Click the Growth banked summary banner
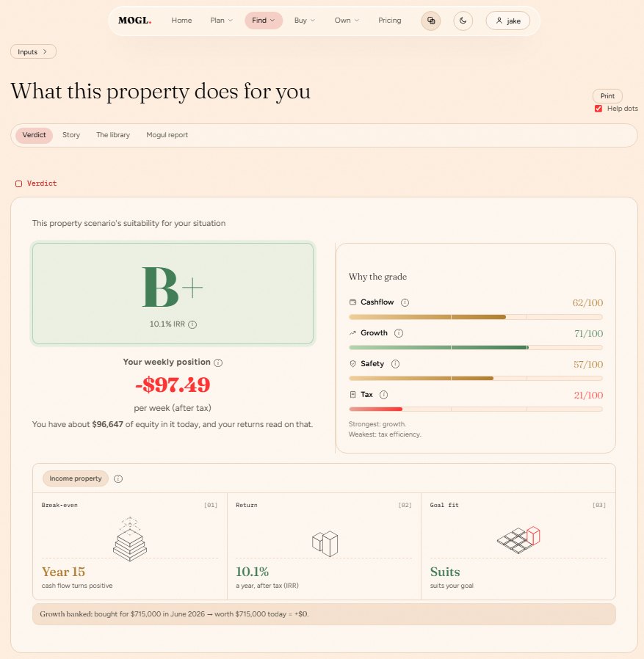The image size is (644, 659). pos(324,614)
